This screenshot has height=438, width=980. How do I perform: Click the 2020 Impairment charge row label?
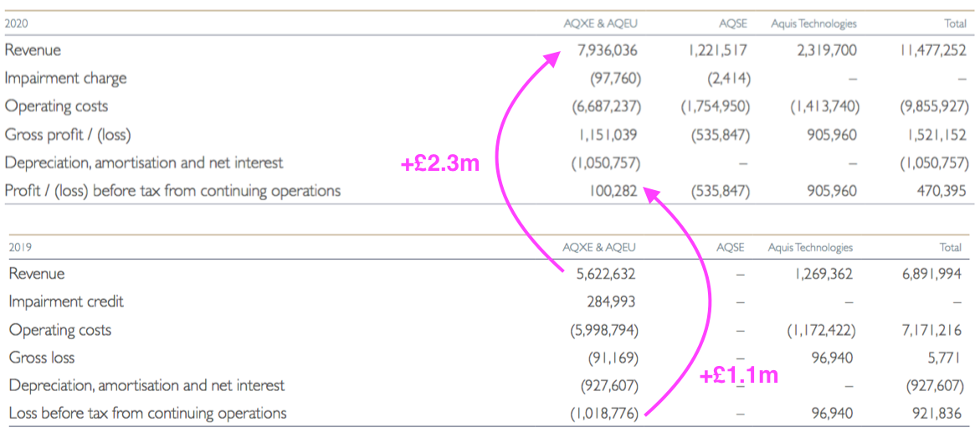pyautogui.click(x=65, y=79)
